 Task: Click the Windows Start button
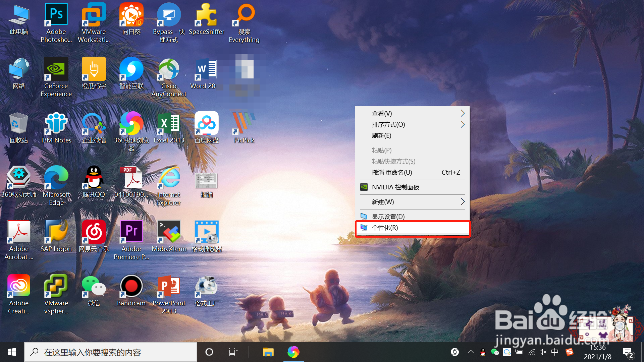[x=12, y=352]
